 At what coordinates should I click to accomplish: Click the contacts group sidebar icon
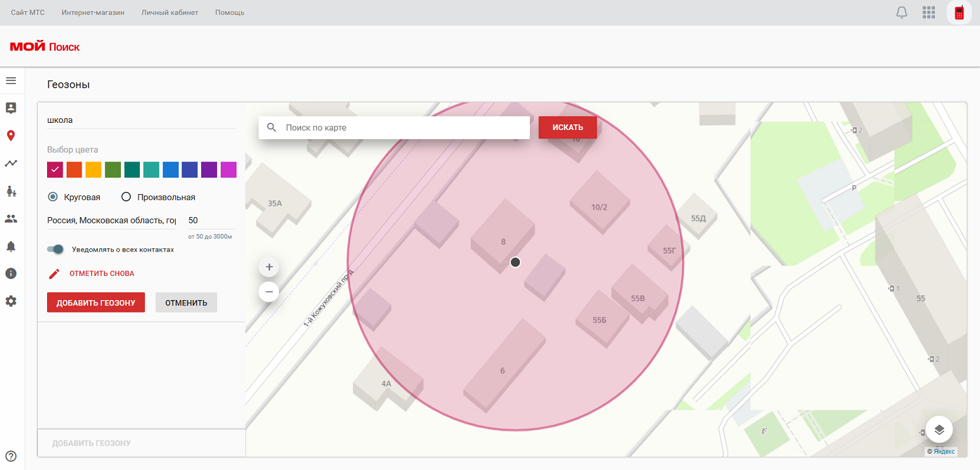(x=10, y=219)
